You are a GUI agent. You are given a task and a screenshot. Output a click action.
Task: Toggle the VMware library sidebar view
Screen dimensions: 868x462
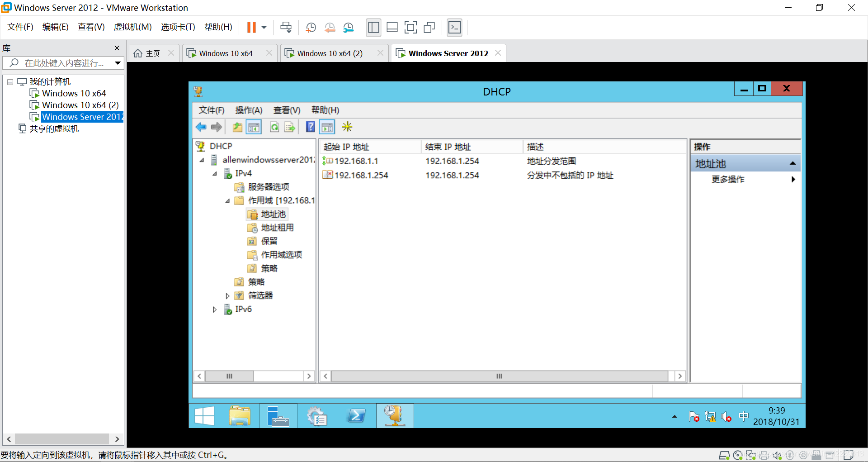click(x=373, y=28)
